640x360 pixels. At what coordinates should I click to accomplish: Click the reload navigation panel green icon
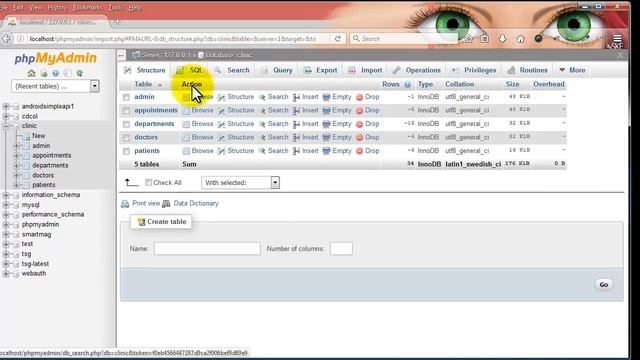(x=80, y=73)
